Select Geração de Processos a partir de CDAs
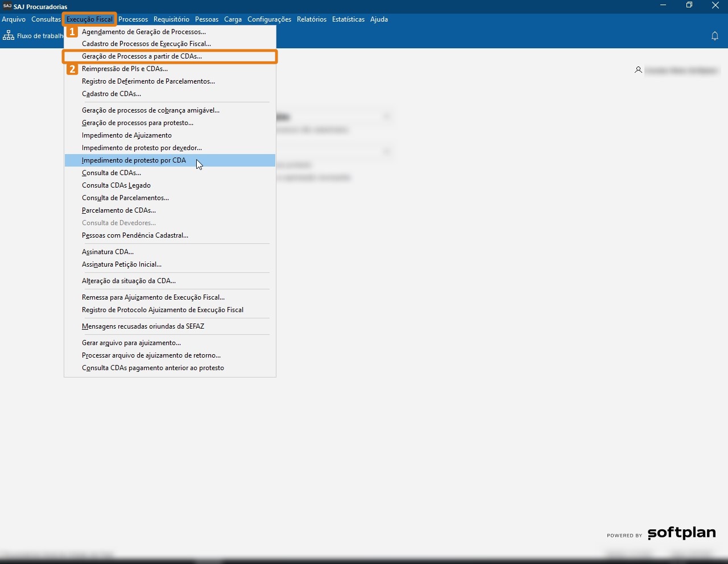728x564 pixels. click(142, 56)
